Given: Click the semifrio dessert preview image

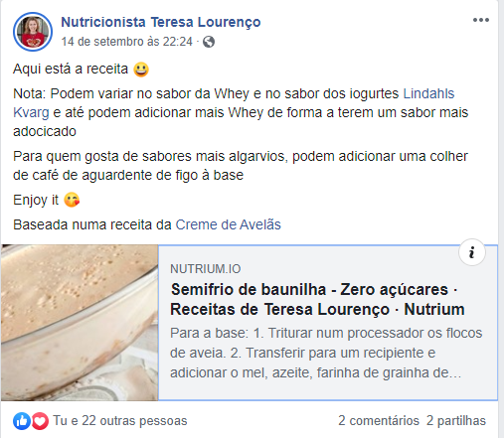Looking at the screenshot, I should click(x=80, y=323).
